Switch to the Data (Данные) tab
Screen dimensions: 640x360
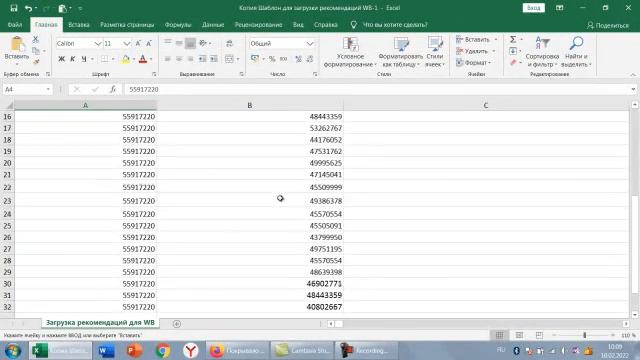[x=213, y=25]
